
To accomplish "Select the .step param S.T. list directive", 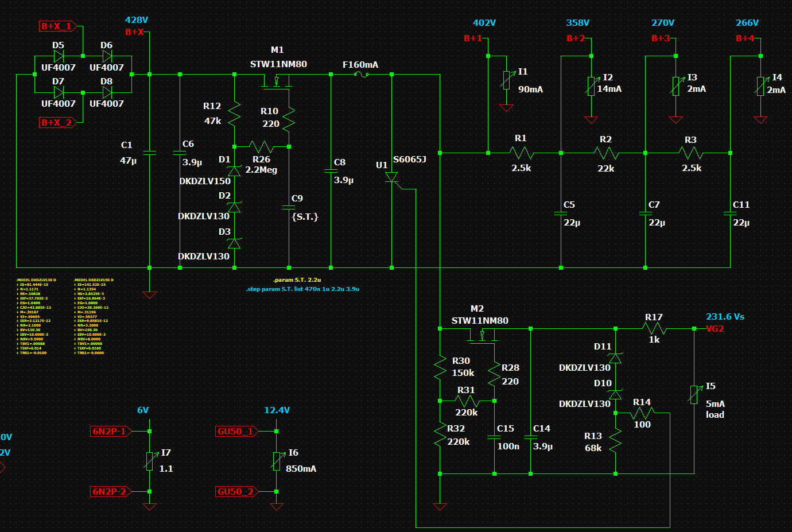I will pos(302,289).
